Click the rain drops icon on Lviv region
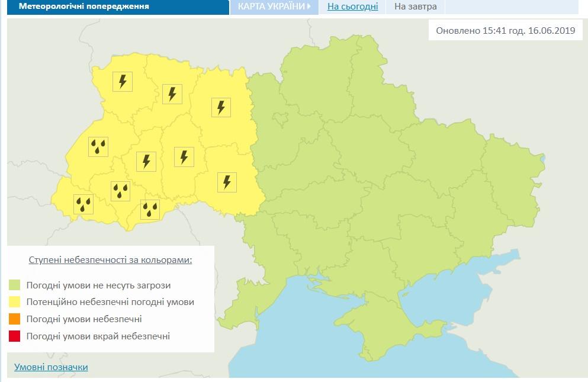The image size is (588, 382). click(x=98, y=146)
